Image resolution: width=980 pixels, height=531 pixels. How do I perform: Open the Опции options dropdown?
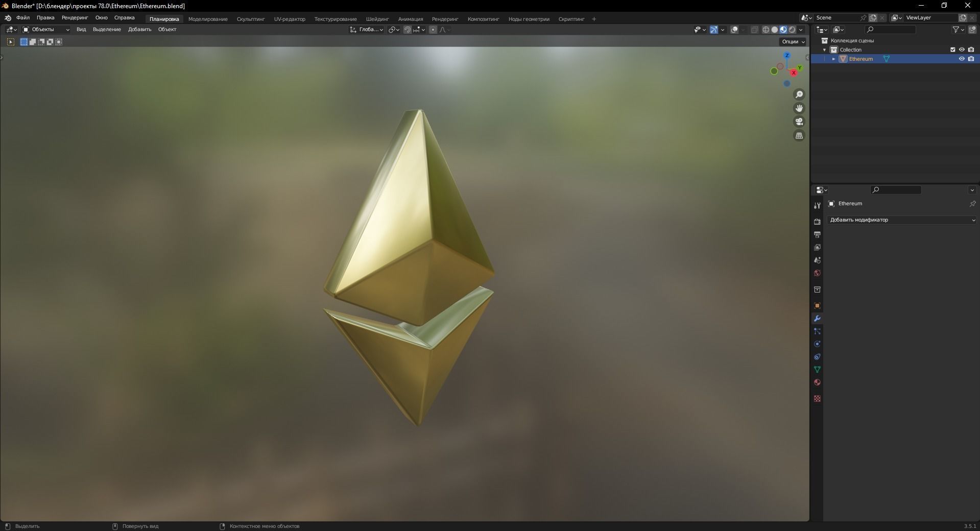pos(793,42)
